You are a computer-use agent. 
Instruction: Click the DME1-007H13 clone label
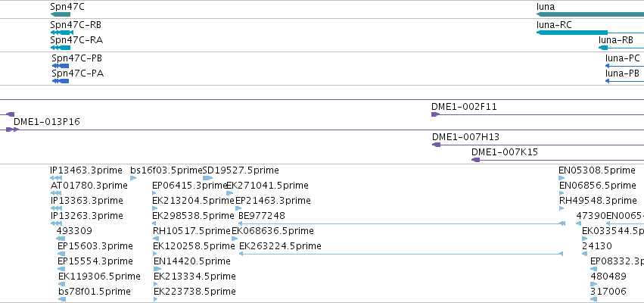point(465,137)
